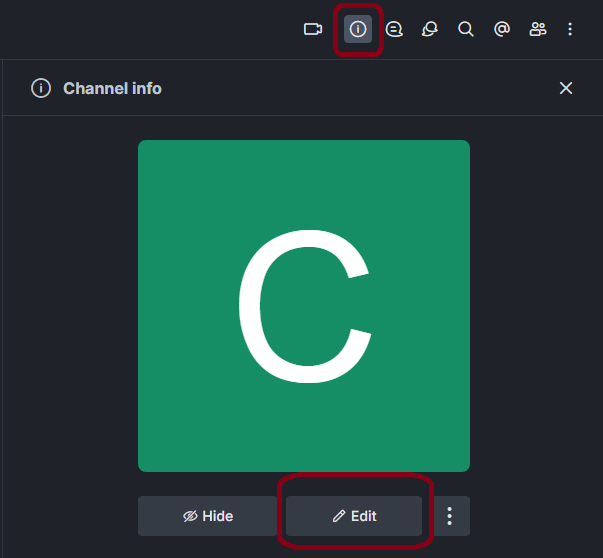Viewport: 603px width, 558px height.
Task: Open top toolbar kebab options menu
Action: [571, 29]
